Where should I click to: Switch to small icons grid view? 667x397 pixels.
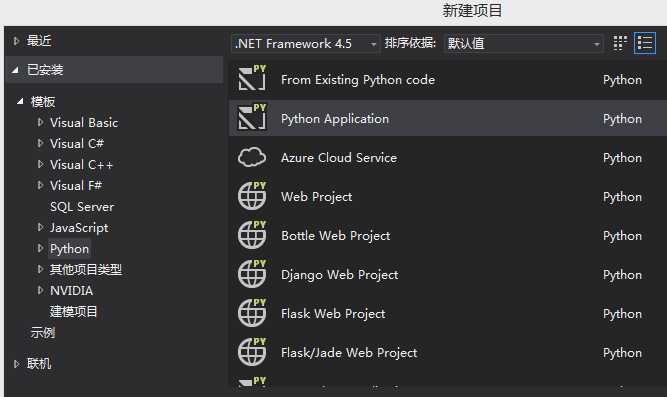620,43
